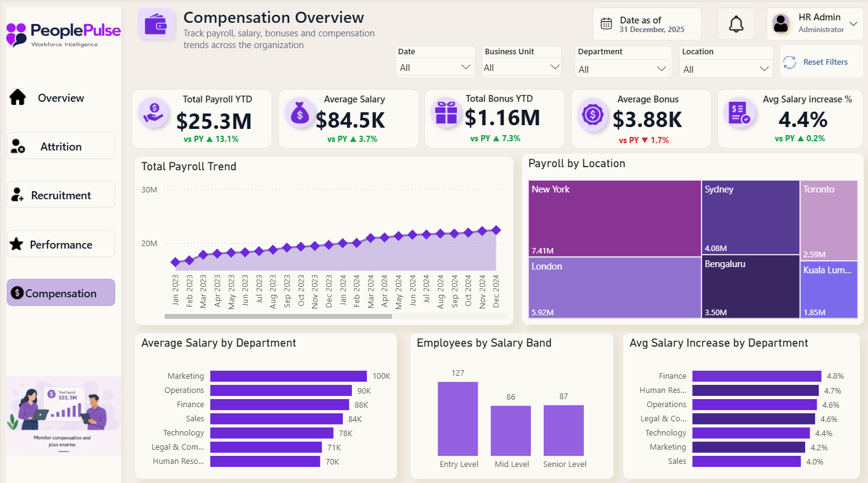
Task: Click the money bag Average Salary icon
Action: pos(300,113)
